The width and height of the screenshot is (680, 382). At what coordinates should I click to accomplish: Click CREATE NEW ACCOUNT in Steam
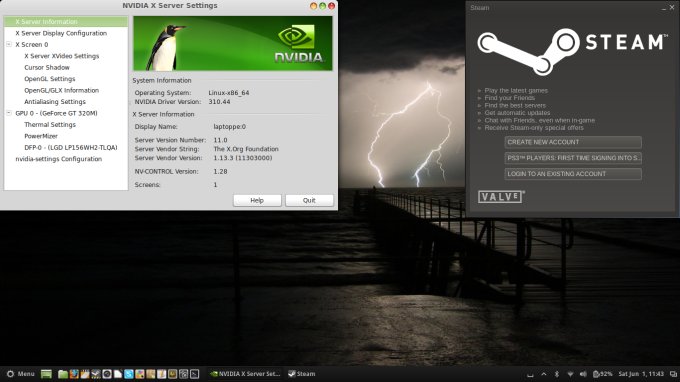click(573, 142)
